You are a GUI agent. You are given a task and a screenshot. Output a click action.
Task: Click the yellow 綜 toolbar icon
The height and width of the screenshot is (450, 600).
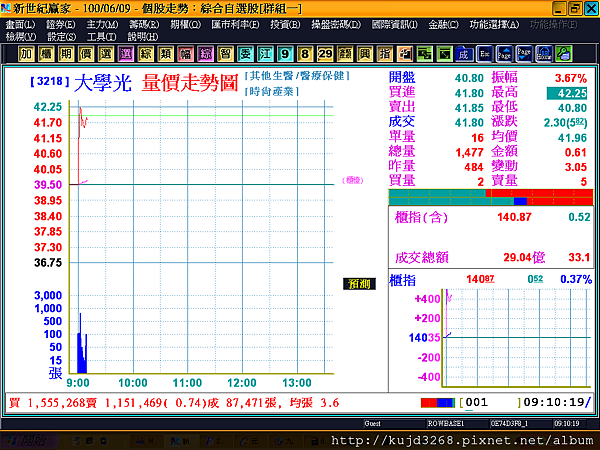146,54
